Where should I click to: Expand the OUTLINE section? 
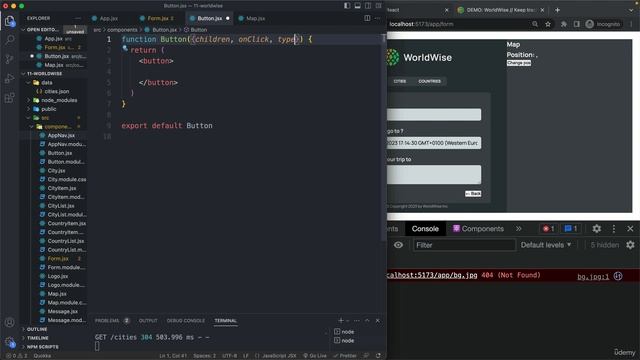[37, 329]
